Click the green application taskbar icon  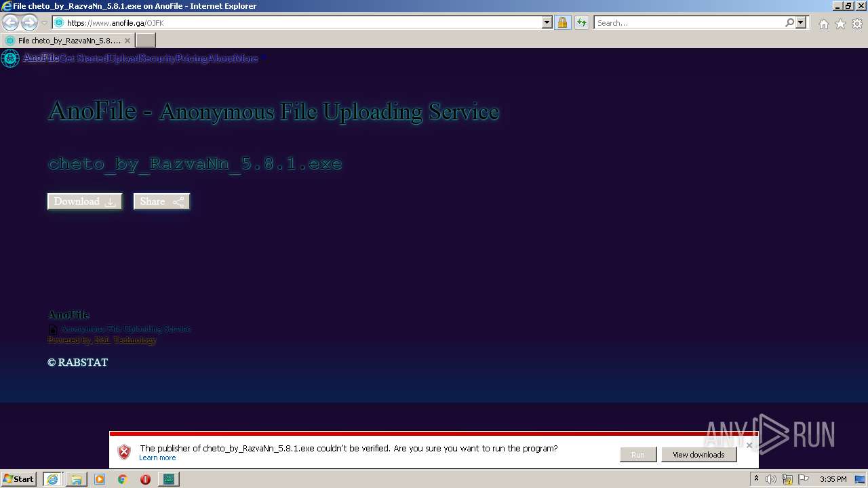coord(168,479)
